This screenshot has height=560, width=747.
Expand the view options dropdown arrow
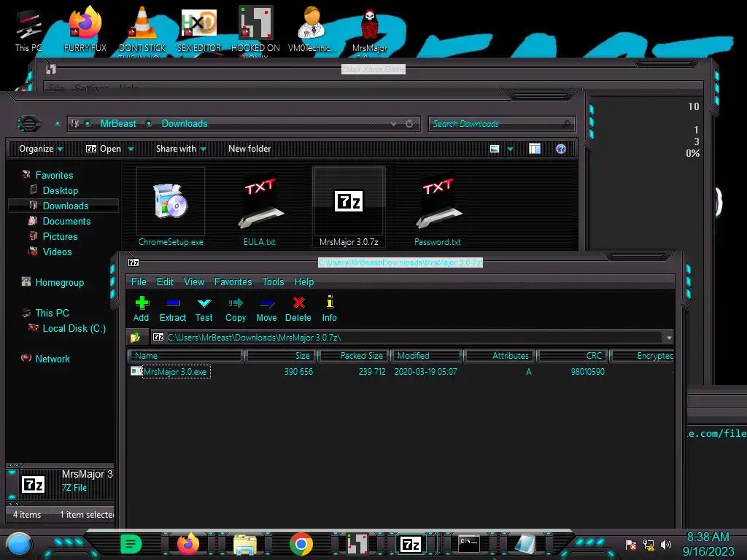tap(510, 149)
